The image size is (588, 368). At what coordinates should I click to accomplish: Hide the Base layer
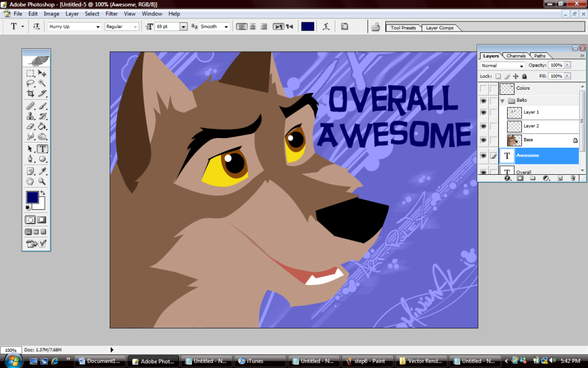pos(483,140)
